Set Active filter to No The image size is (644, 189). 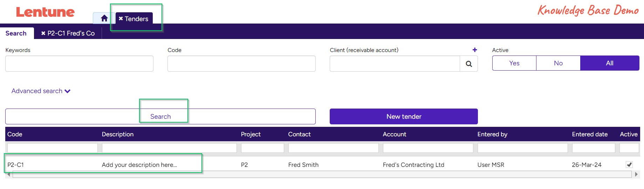point(559,63)
